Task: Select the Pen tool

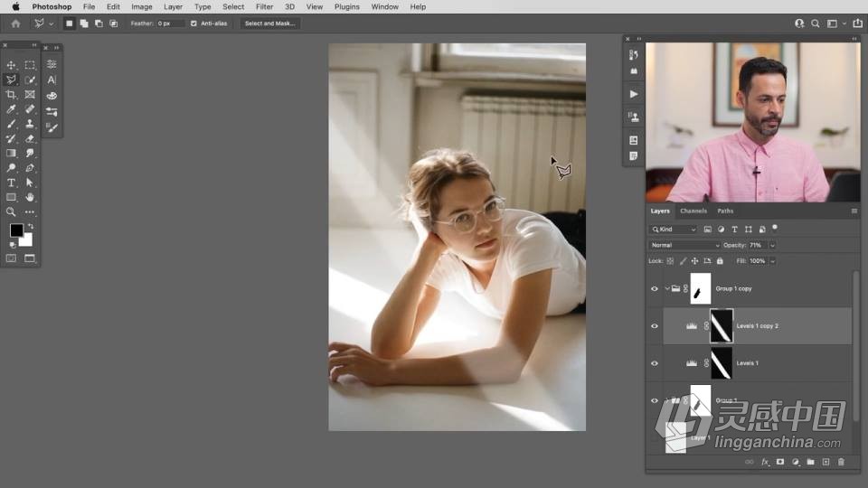Action: (30, 168)
